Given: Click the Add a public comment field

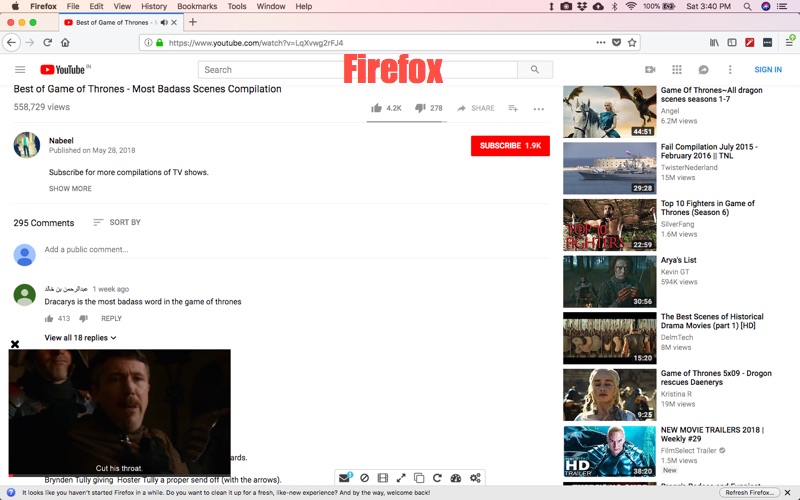Looking at the screenshot, I should pos(296,249).
